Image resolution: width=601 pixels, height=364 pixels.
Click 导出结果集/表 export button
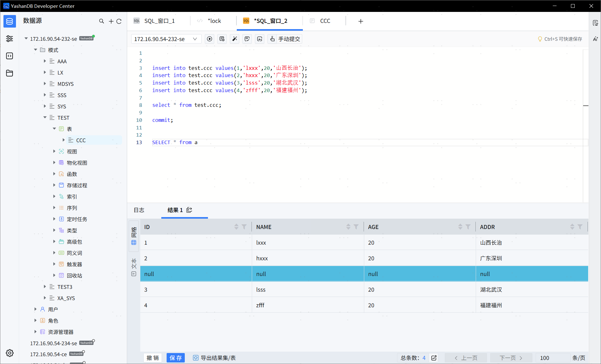point(215,358)
